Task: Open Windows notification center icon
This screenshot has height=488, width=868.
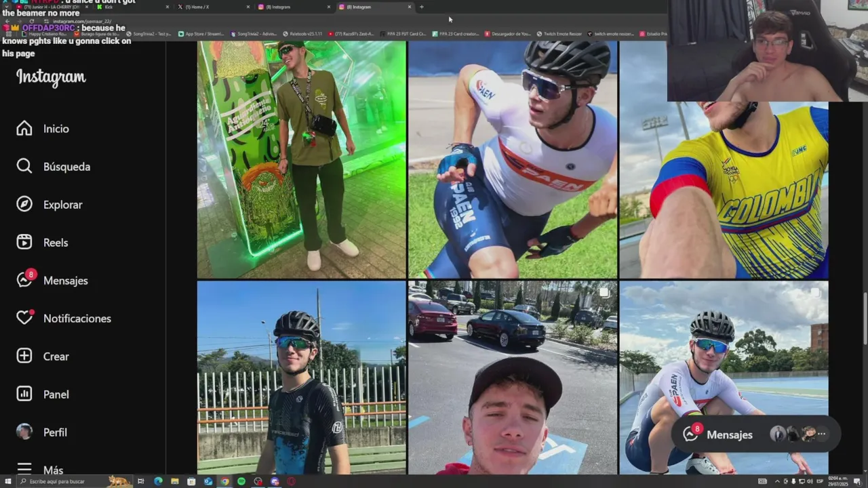Action: [x=858, y=481]
